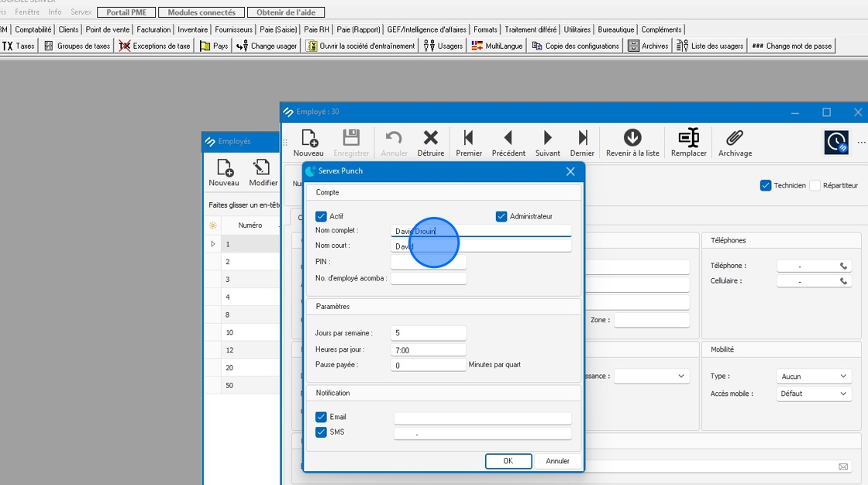
Task: Disable SMS notification checkbox
Action: [x=322, y=432]
